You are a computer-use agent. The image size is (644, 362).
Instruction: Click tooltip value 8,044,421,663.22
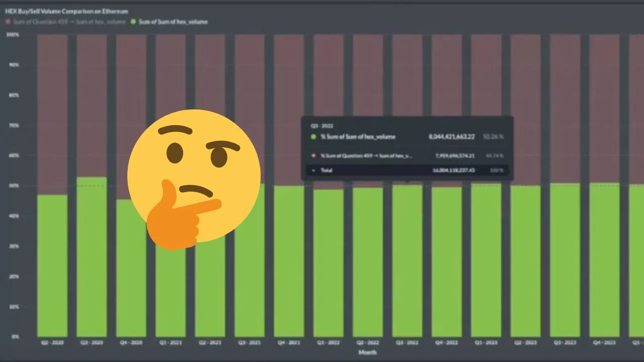tap(452, 137)
